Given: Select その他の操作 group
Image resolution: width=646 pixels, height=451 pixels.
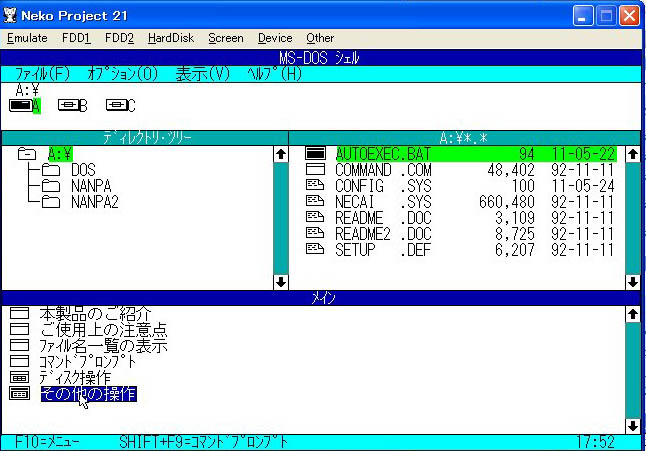Looking at the screenshot, I should (89, 394).
